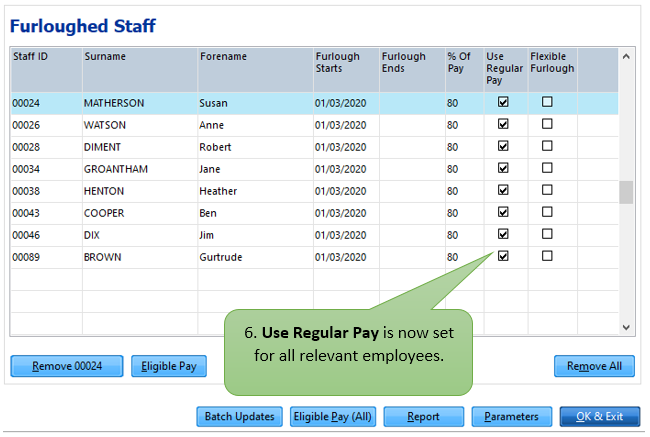Toggle Use Regular Pay for COOPER
Screen dimensions: 650x437
pos(503,212)
